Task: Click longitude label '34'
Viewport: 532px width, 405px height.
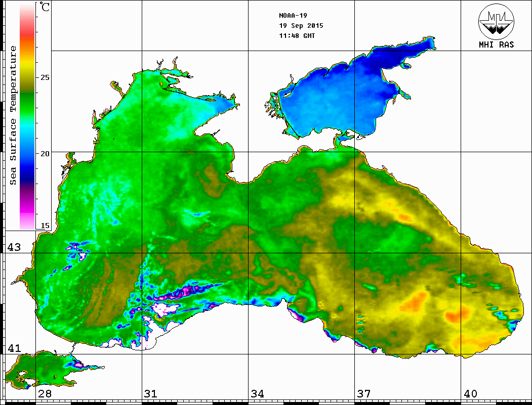Action: (257, 393)
